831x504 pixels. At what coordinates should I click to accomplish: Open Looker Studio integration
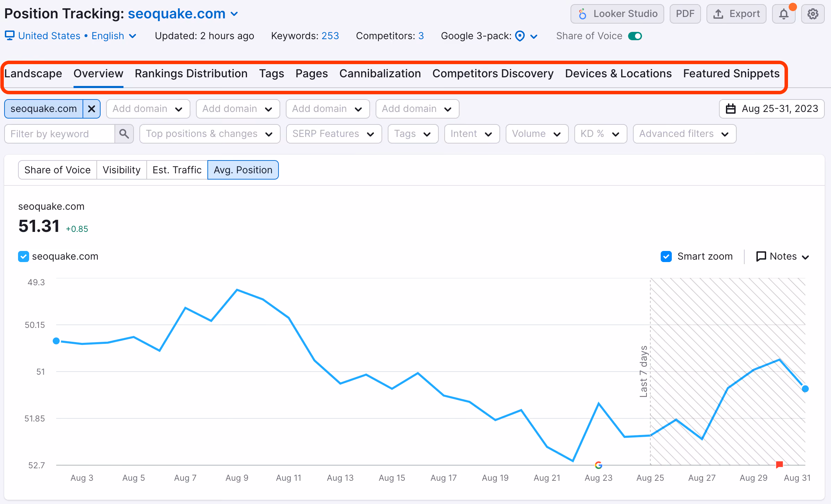click(617, 14)
